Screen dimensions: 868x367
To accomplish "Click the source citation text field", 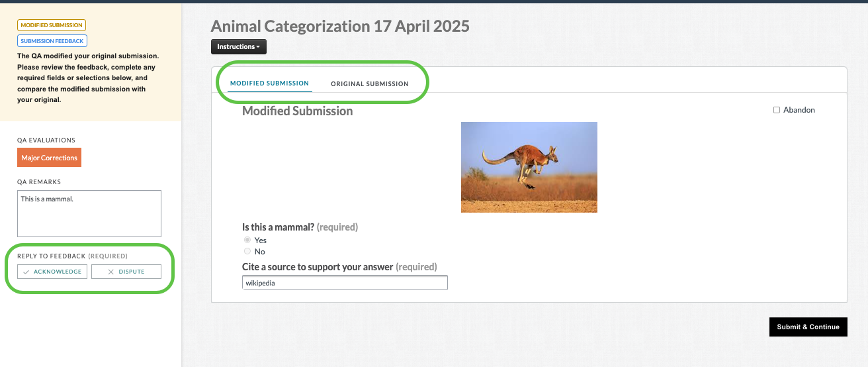I will tap(345, 283).
